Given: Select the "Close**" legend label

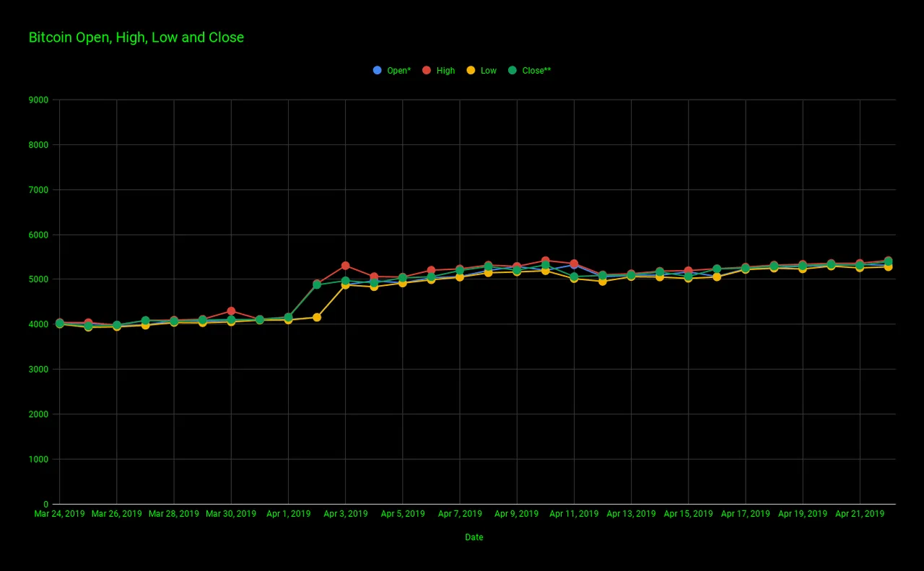Looking at the screenshot, I should [536, 71].
